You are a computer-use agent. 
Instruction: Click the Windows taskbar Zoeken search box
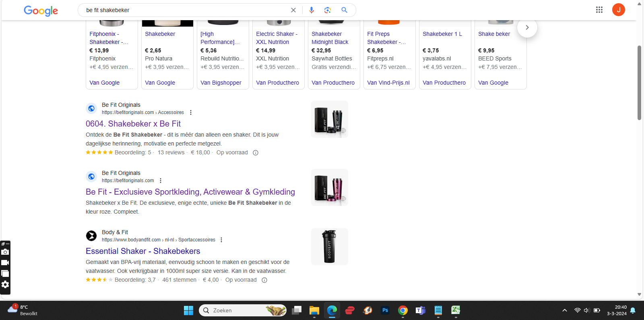(243, 310)
